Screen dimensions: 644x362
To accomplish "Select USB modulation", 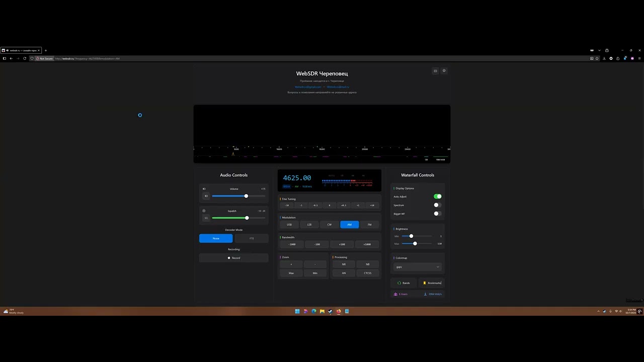I will pos(289,225).
